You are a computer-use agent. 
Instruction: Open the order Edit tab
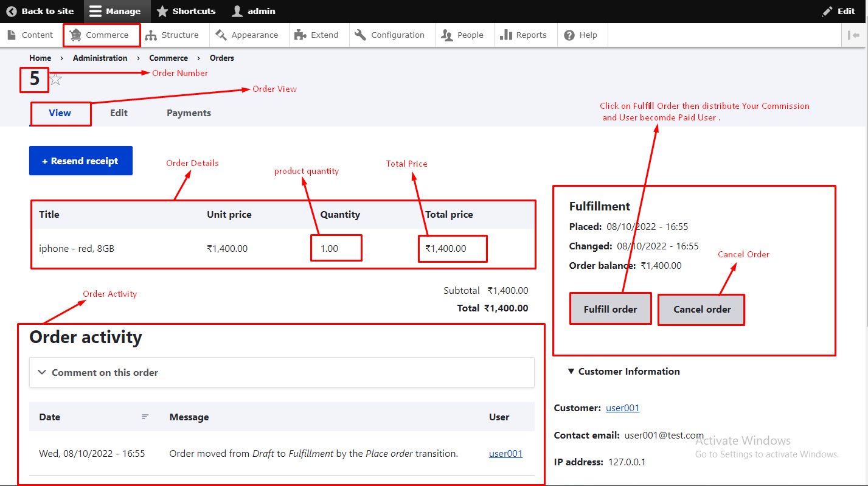click(119, 113)
